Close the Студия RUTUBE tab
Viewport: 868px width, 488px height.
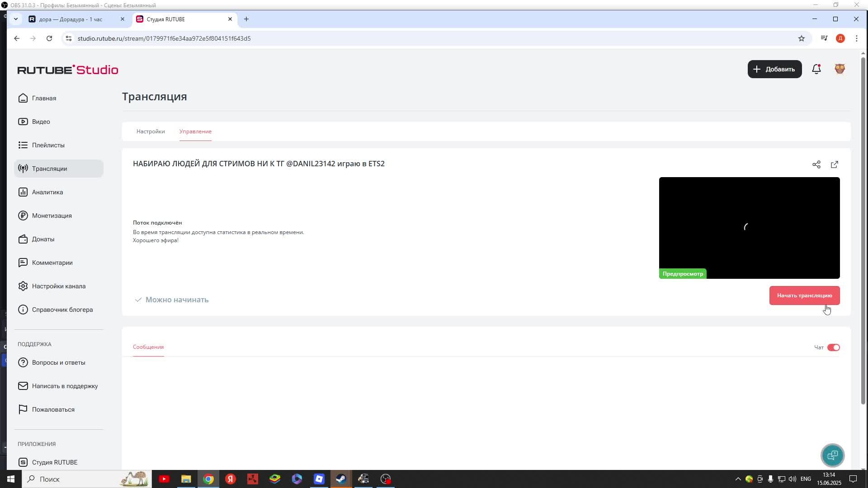click(x=230, y=19)
